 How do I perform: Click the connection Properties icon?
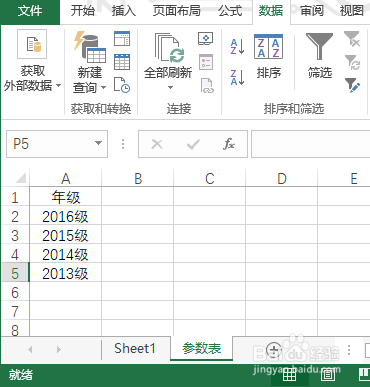[206, 62]
